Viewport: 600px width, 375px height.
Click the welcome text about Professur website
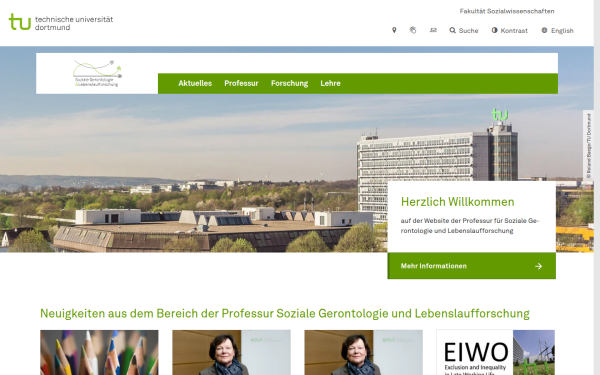click(470, 226)
